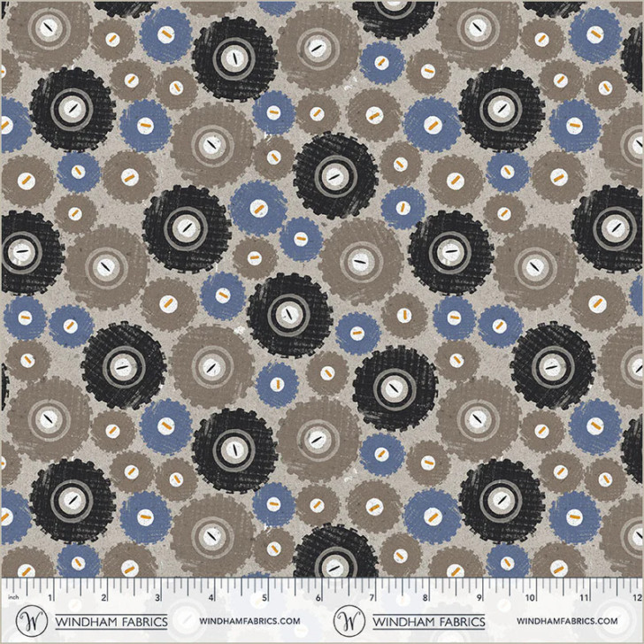Click the 12 inch mark on ruler
This screenshot has width=644, height=644.
click(x=635, y=595)
